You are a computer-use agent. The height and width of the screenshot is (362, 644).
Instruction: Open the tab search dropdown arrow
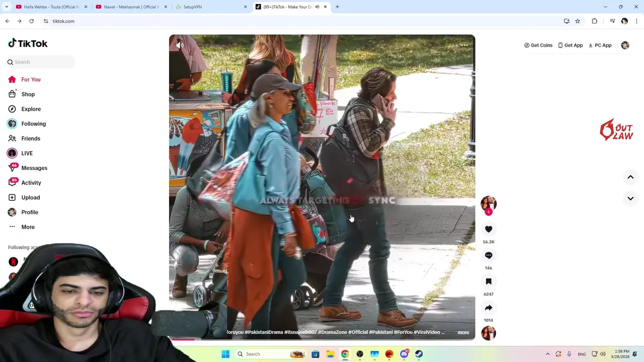pos(6,7)
